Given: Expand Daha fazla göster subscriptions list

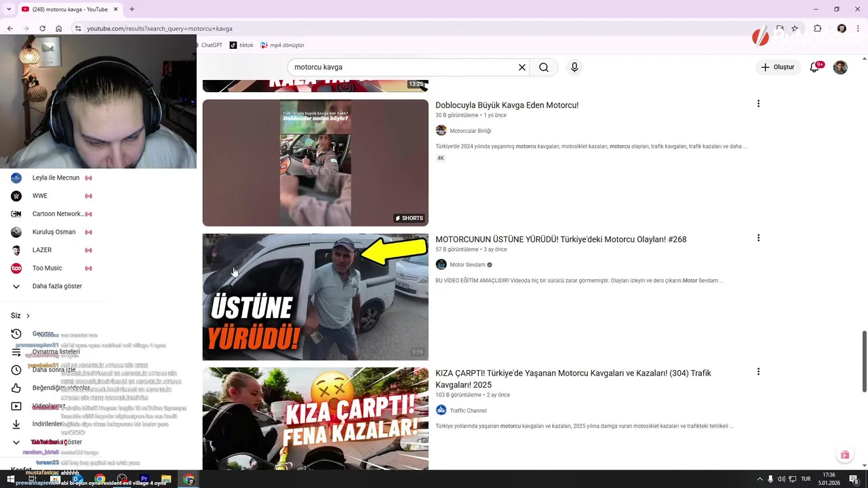Looking at the screenshot, I should (52, 286).
